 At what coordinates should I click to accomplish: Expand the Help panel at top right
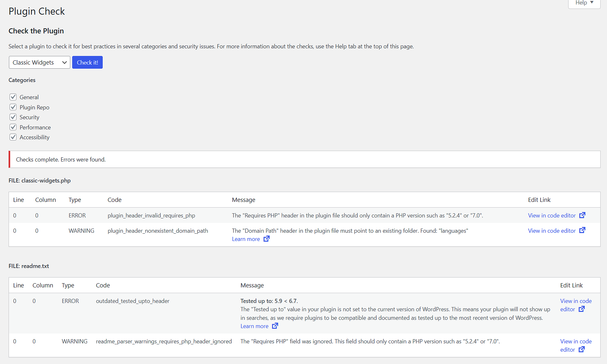pos(584,3)
